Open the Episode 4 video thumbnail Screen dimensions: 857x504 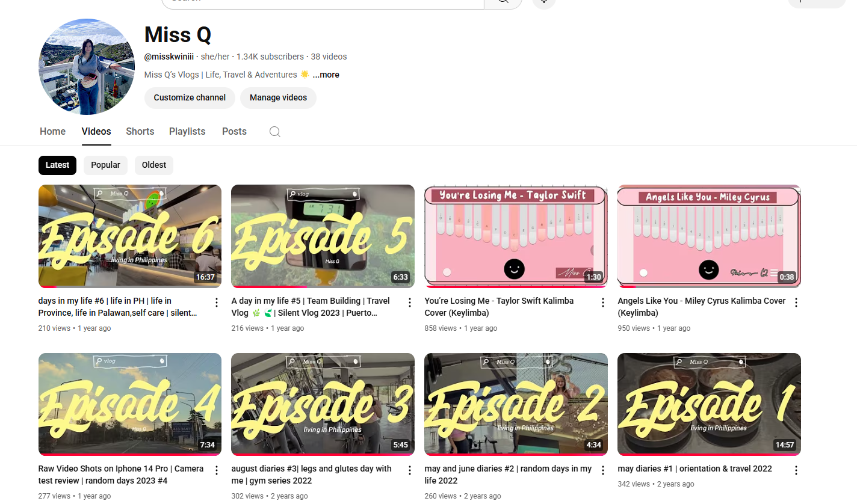(x=130, y=404)
